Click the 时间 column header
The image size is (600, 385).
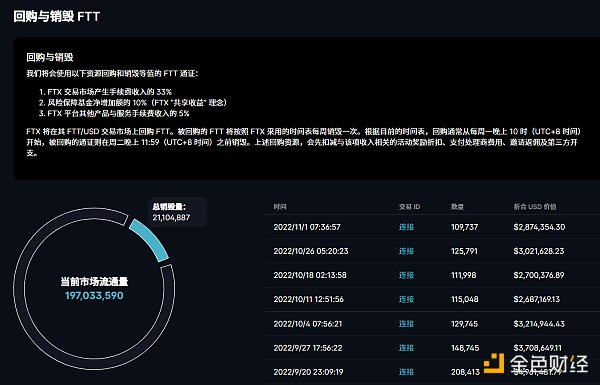click(x=280, y=207)
